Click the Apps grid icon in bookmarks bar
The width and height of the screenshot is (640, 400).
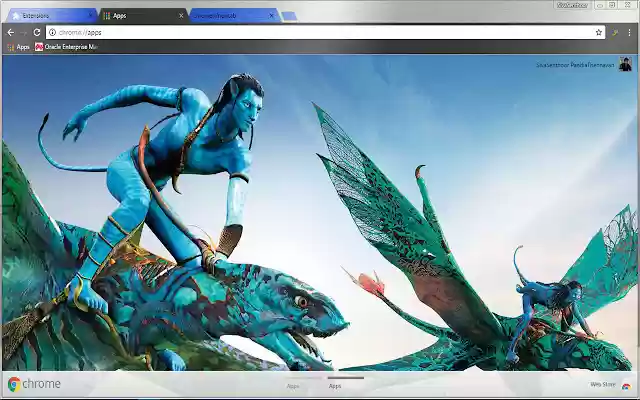tap(11, 47)
